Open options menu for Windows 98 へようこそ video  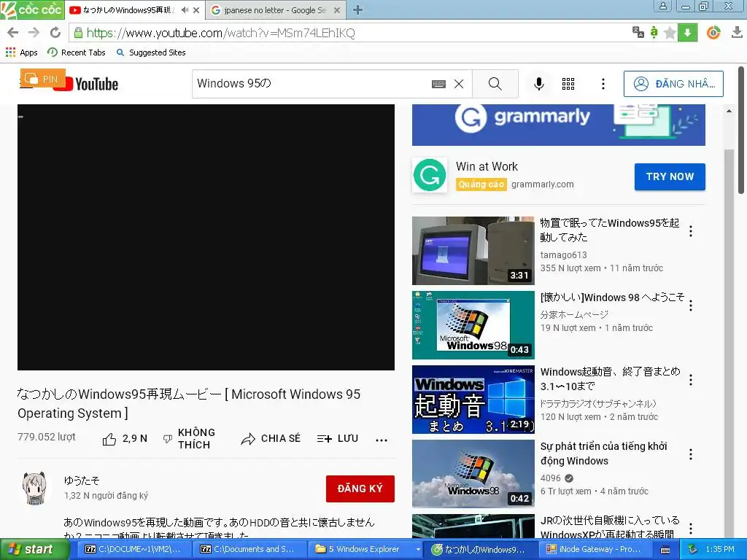(x=690, y=306)
